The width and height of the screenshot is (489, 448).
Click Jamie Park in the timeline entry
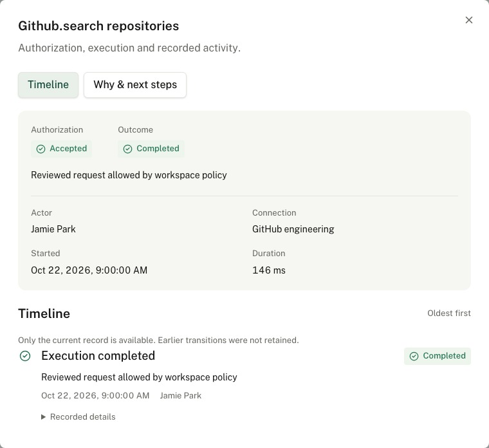tap(181, 396)
